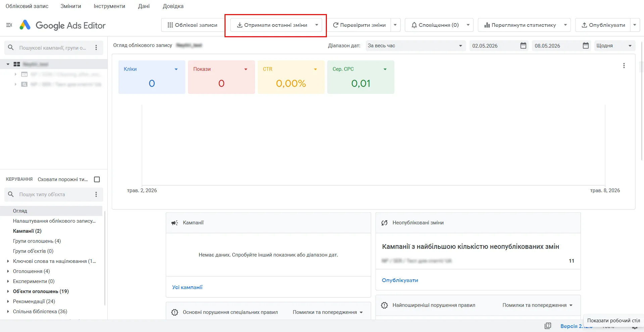Open the calendar icon for the end date
This screenshot has height=332, width=644.
tap(586, 46)
